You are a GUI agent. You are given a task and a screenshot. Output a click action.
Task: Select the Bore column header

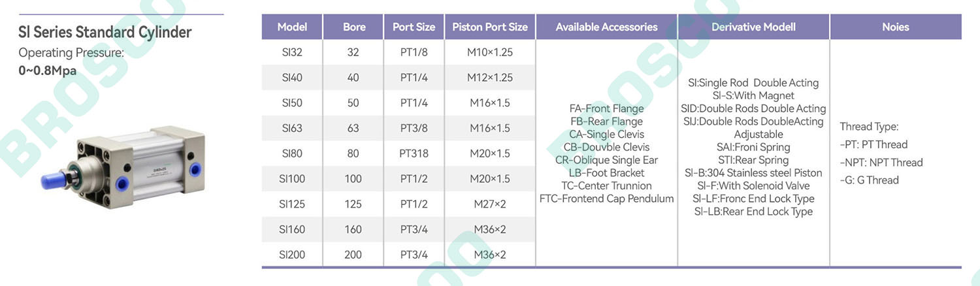coord(353,27)
